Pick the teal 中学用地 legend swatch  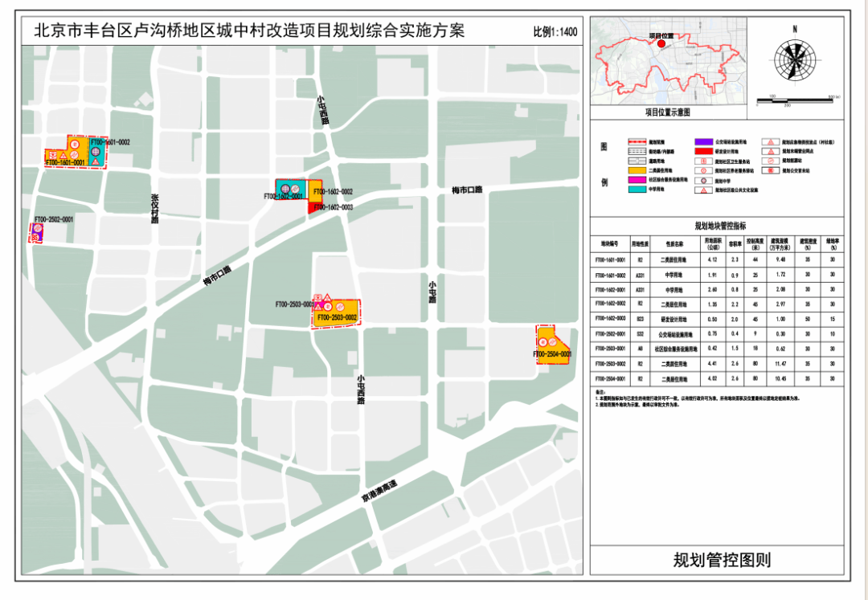tap(637, 189)
